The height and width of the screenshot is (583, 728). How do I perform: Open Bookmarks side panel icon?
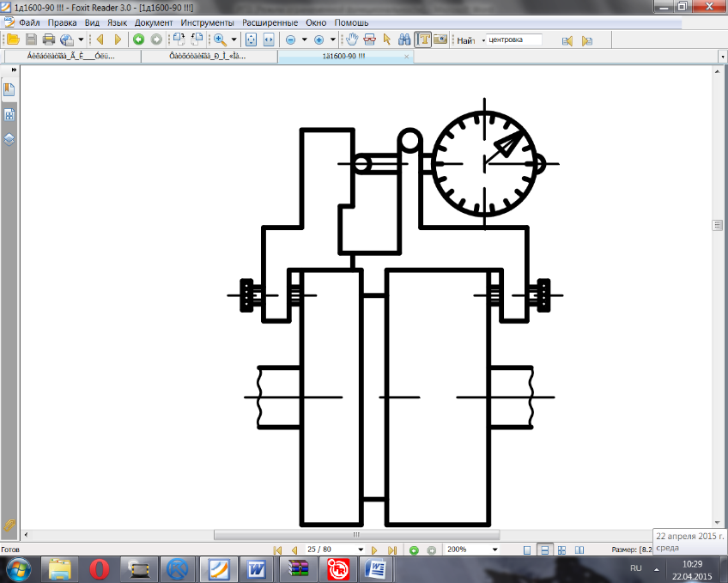9,89
